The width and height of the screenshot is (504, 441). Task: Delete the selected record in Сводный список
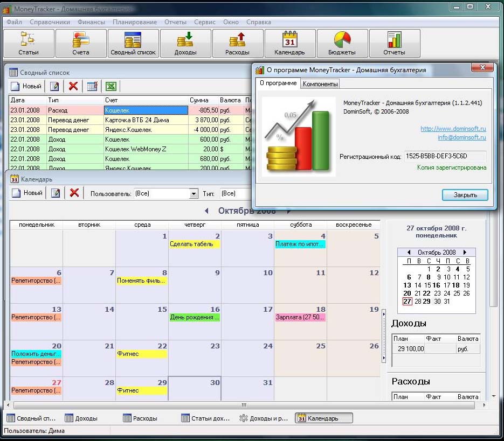coord(73,86)
